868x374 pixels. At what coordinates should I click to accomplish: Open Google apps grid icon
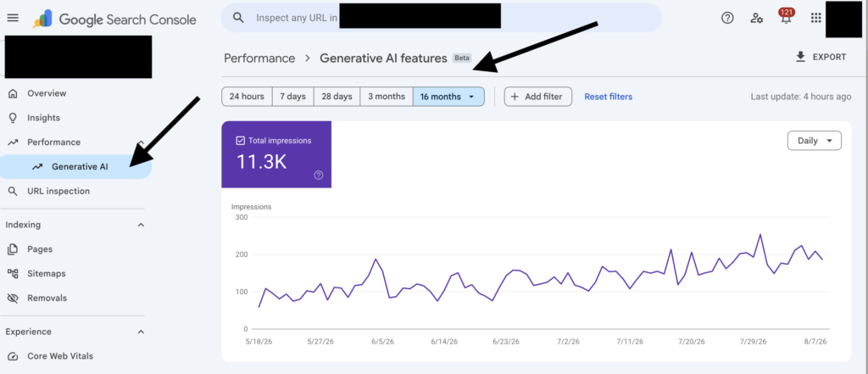[x=815, y=18]
